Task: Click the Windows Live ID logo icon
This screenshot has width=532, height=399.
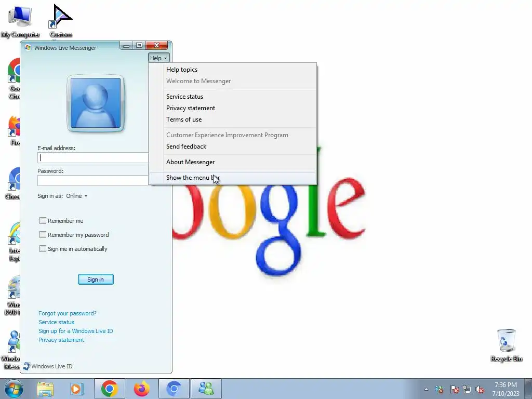Action: coord(26,366)
